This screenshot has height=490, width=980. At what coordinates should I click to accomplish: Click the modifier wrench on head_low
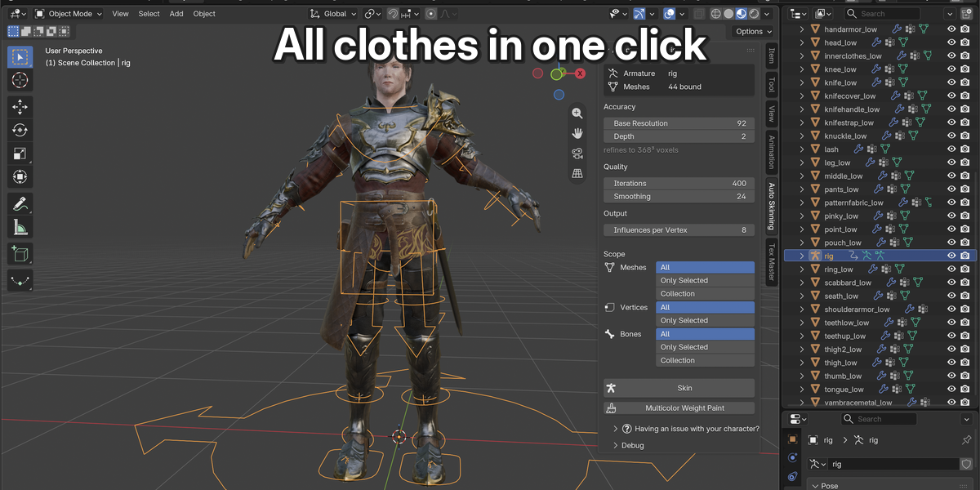point(878,42)
